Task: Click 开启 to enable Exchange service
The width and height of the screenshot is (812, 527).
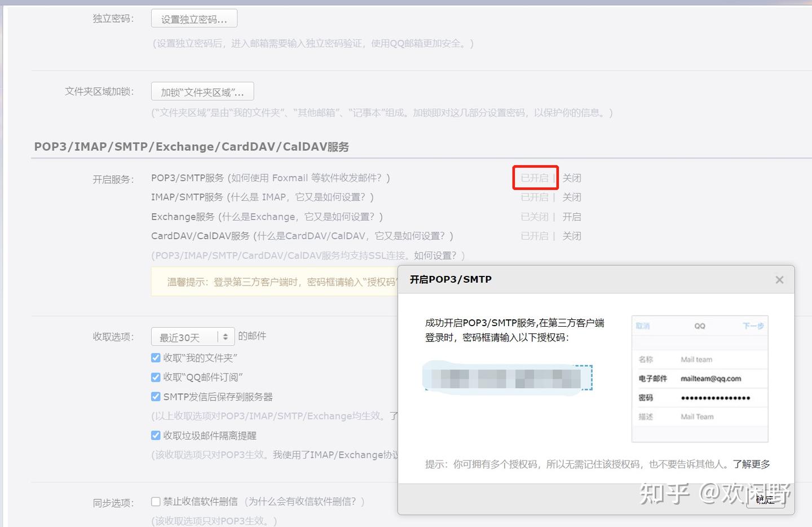Action: (x=572, y=216)
